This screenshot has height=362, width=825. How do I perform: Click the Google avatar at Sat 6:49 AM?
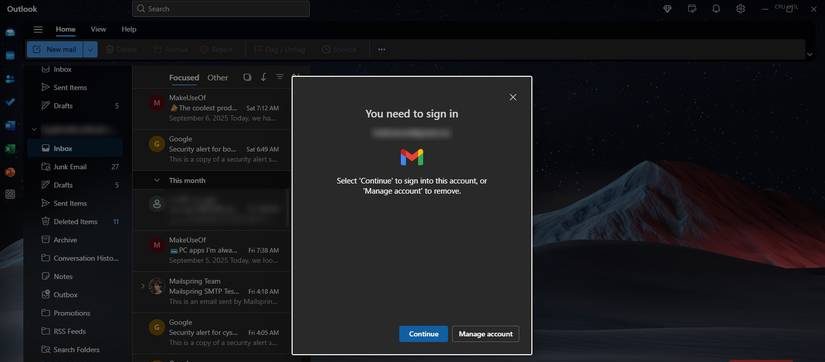point(156,144)
